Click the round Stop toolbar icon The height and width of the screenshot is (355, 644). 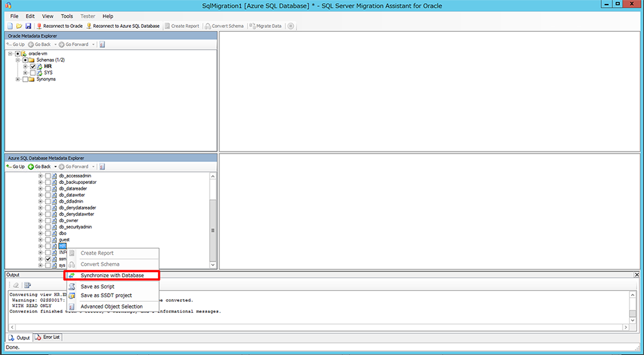tap(291, 26)
